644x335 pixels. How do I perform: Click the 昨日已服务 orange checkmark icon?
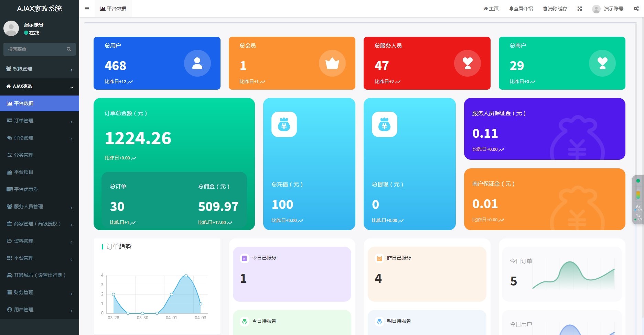click(379, 258)
